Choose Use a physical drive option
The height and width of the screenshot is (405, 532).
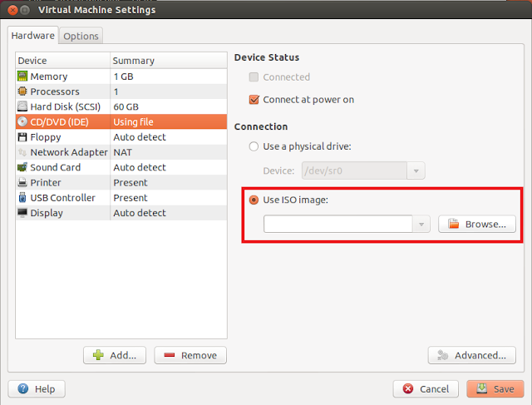coord(254,146)
